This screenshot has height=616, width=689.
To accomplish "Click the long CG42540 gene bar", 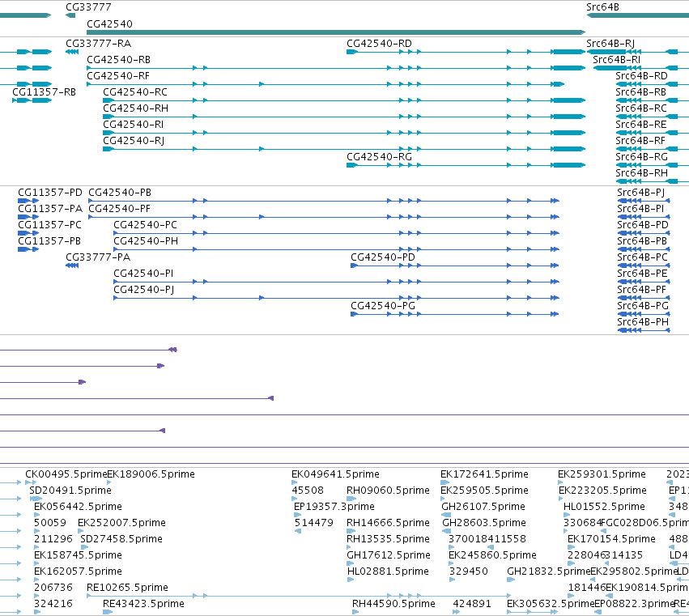I will (x=336, y=32).
